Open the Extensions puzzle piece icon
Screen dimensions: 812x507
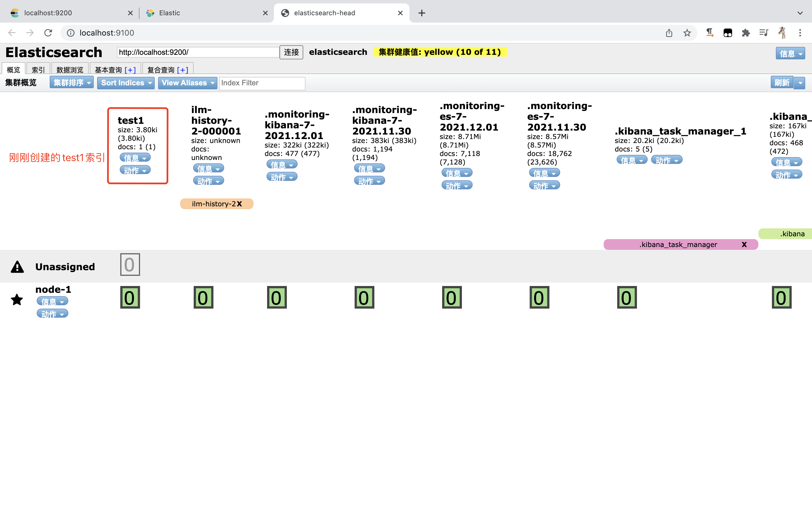[746, 32]
